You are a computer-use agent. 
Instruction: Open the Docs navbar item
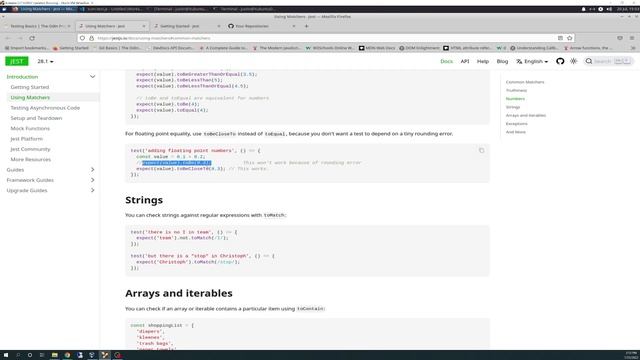tap(447, 61)
